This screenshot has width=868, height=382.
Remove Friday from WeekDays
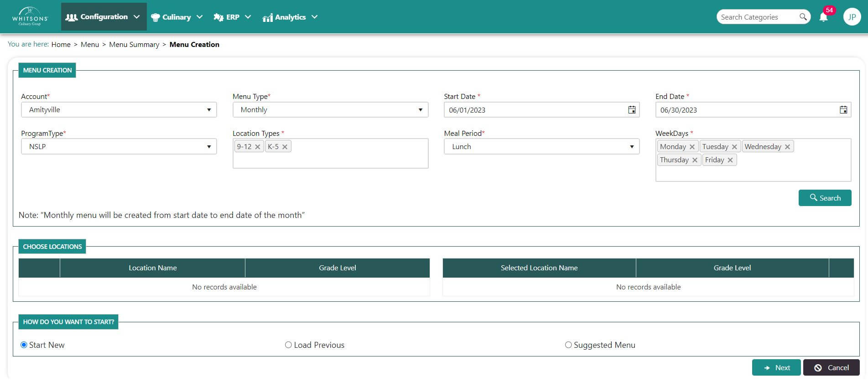[730, 160]
